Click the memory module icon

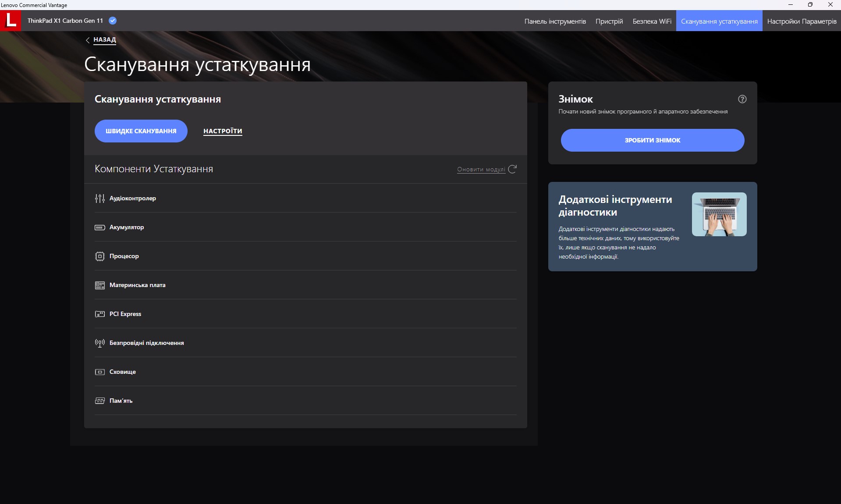point(99,401)
